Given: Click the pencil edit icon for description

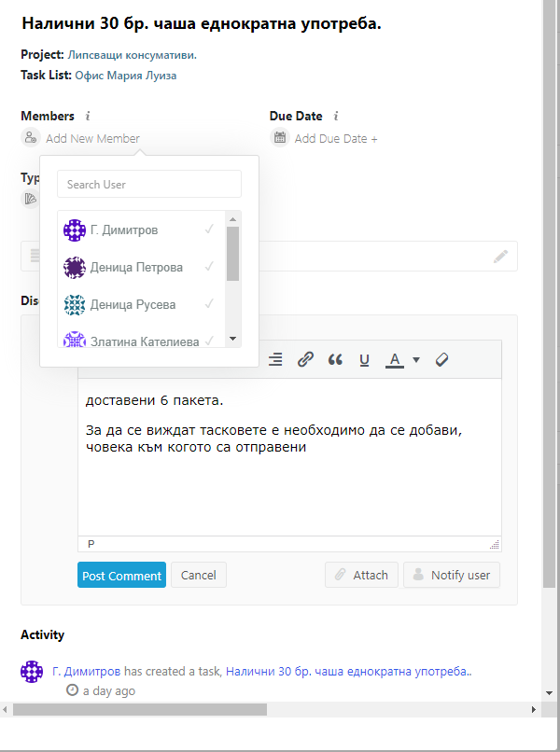Looking at the screenshot, I should click(501, 256).
